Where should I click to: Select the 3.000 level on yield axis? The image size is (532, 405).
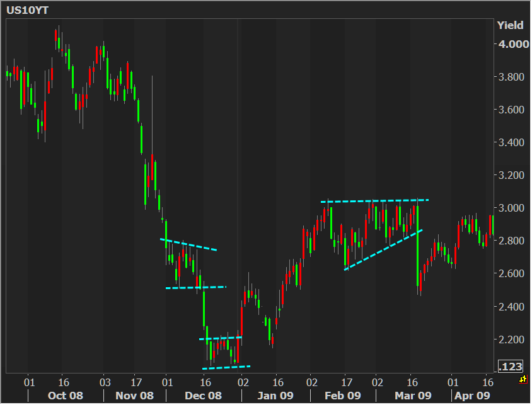click(x=511, y=208)
